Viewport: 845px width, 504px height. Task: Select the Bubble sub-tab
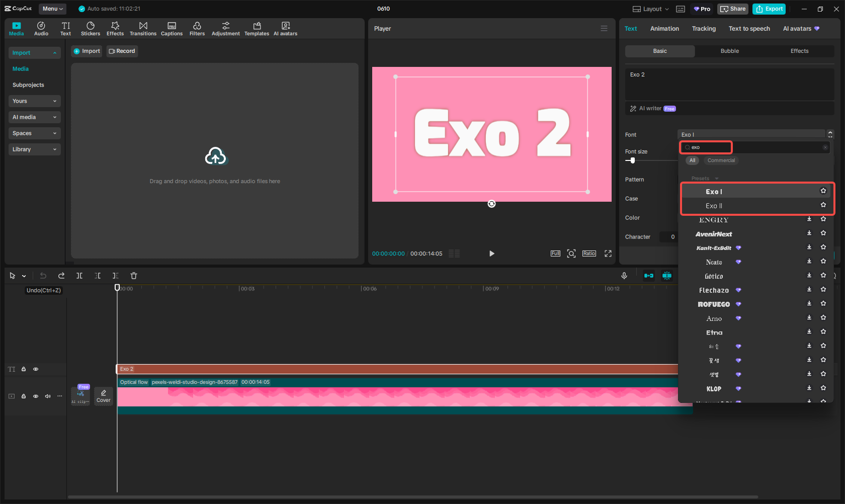(x=730, y=51)
